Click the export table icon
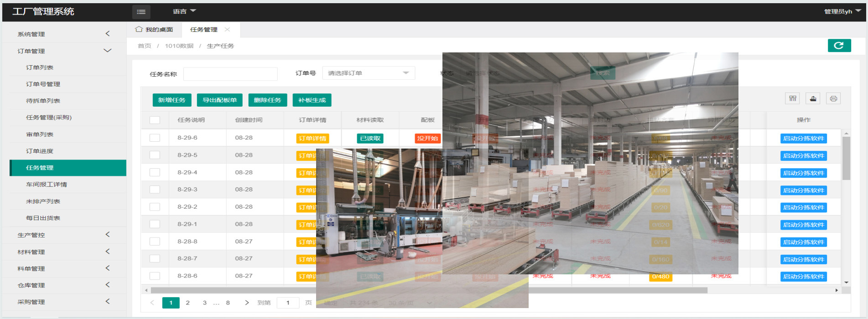Image resolution: width=868 pixels, height=319 pixels. (813, 98)
